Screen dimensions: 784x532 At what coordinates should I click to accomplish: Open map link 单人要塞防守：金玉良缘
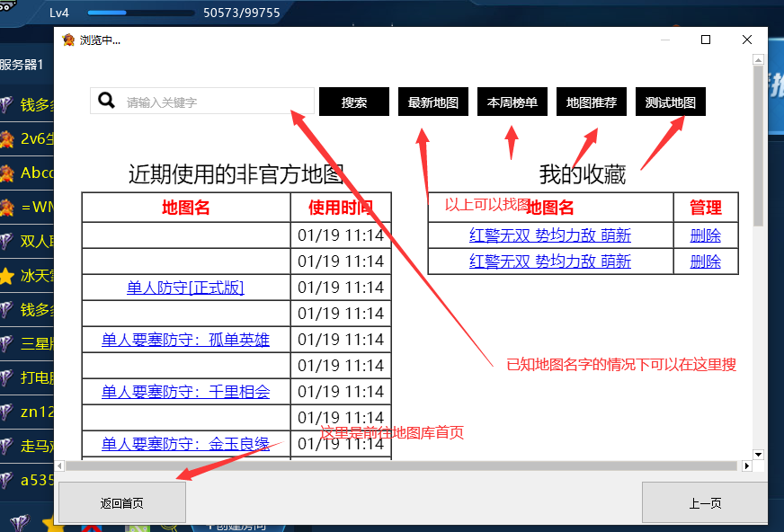(x=185, y=444)
